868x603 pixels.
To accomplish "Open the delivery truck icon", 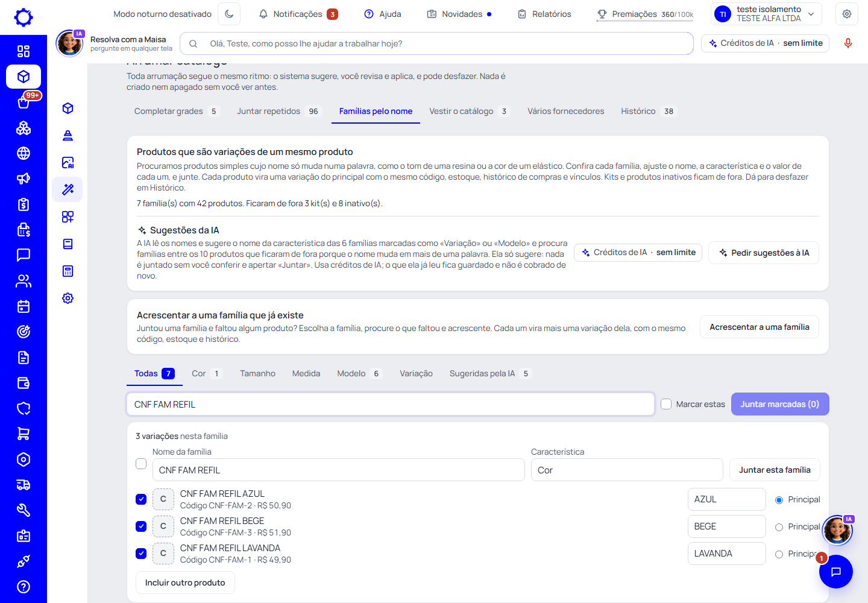I will pos(24,485).
